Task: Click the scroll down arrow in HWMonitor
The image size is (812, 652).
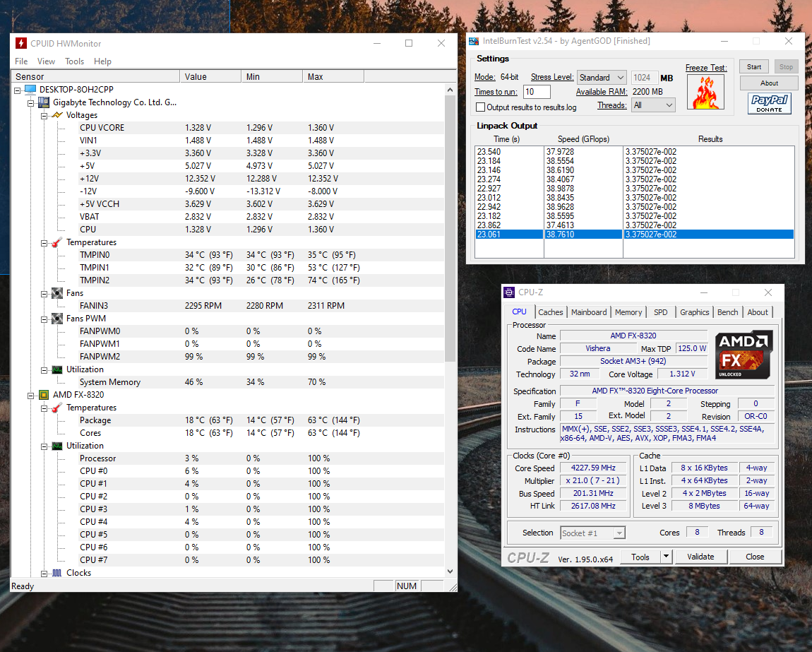Action: tap(450, 571)
